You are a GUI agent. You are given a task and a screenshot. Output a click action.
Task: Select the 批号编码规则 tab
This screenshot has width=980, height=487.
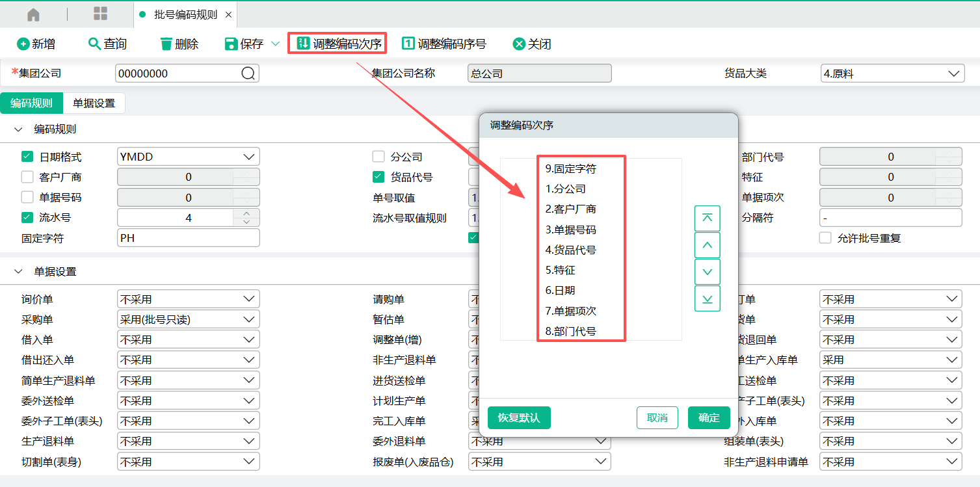[185, 14]
